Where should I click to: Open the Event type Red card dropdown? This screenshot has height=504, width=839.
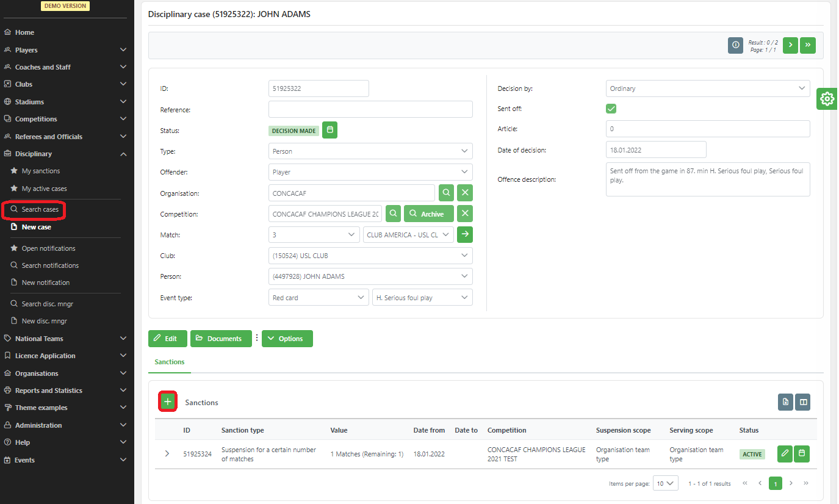coord(318,297)
